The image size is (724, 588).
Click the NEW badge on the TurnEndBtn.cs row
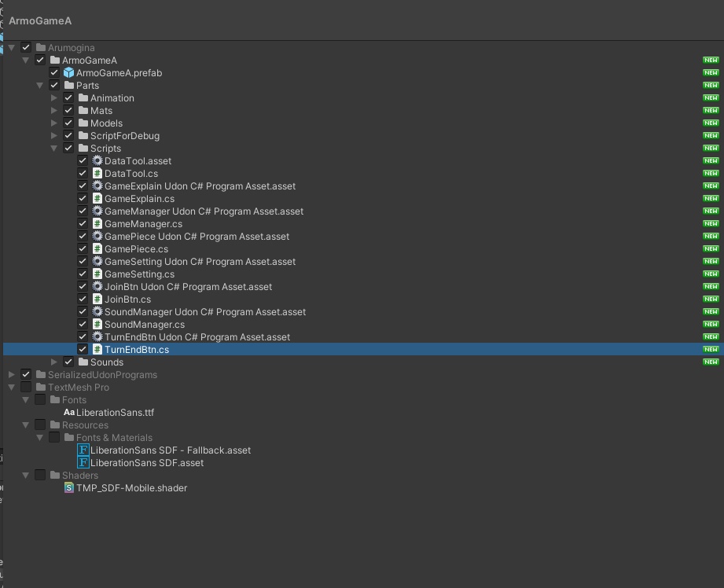point(711,349)
